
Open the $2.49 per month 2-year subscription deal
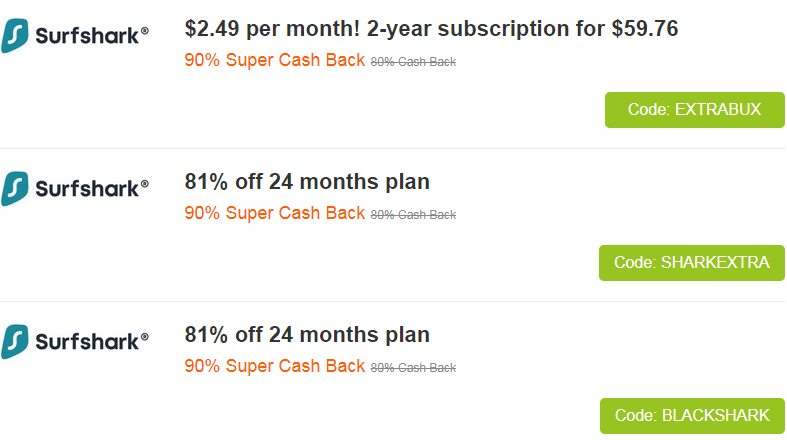(432, 29)
